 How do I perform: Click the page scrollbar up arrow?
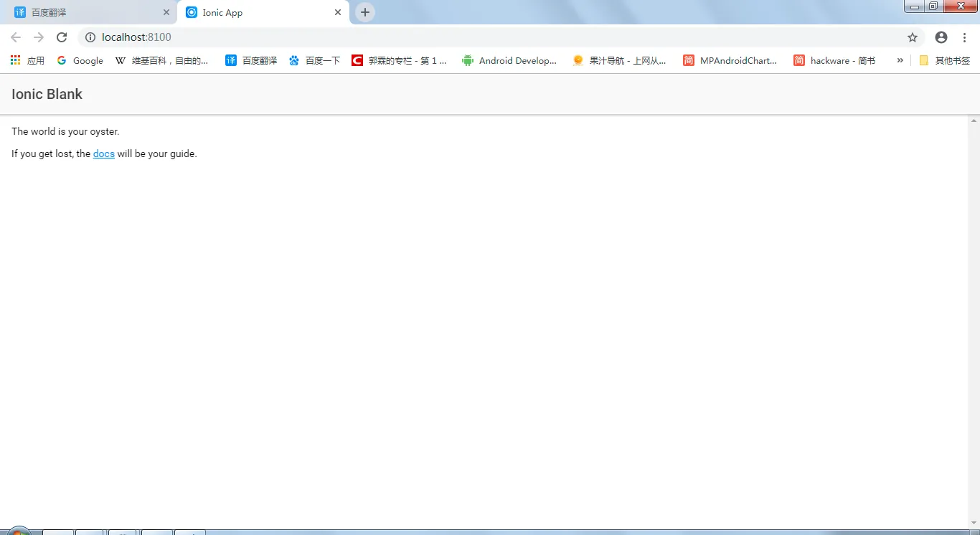[x=974, y=120]
